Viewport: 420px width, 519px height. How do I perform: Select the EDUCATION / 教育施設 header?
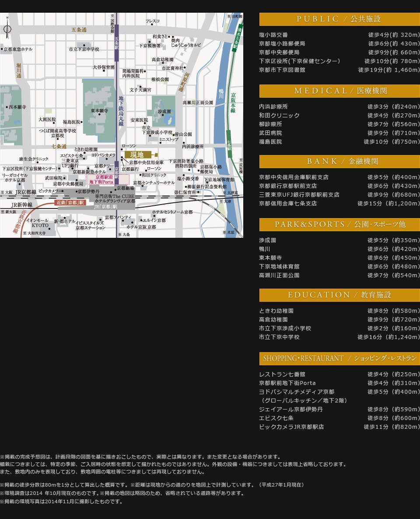coord(339,295)
